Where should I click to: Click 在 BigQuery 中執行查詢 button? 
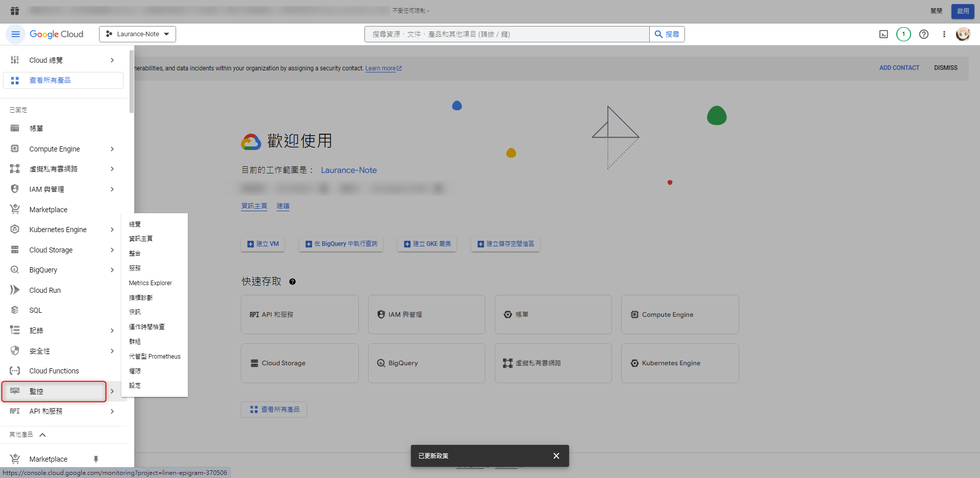341,244
